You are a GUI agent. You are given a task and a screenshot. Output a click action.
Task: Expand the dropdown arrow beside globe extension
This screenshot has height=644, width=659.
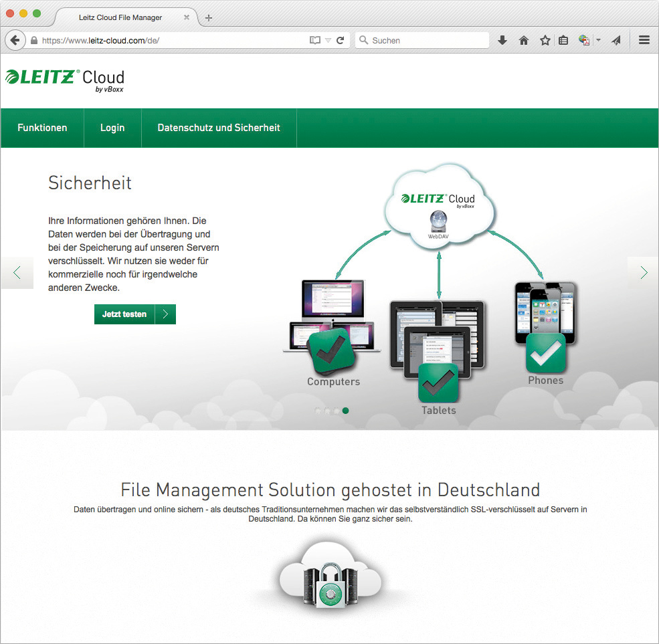click(x=599, y=40)
